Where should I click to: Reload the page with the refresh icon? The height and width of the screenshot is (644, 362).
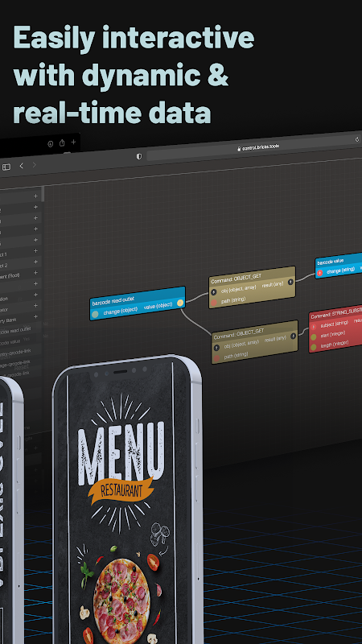coord(357,139)
